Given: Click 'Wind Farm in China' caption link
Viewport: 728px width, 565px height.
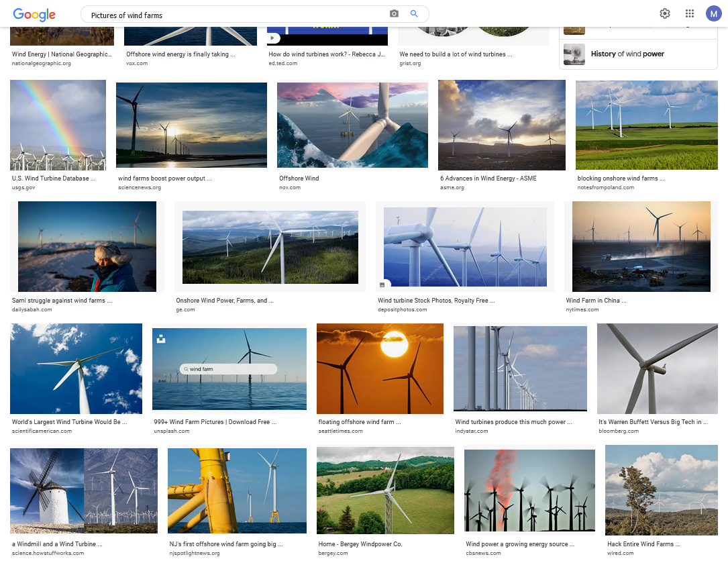Looking at the screenshot, I should (596, 301).
